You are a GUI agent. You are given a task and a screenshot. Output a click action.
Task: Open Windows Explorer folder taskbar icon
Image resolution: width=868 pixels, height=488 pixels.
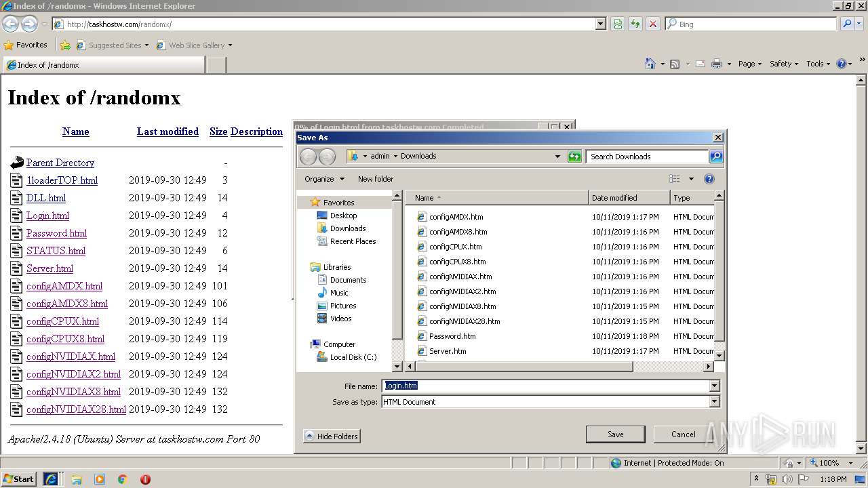point(77,479)
